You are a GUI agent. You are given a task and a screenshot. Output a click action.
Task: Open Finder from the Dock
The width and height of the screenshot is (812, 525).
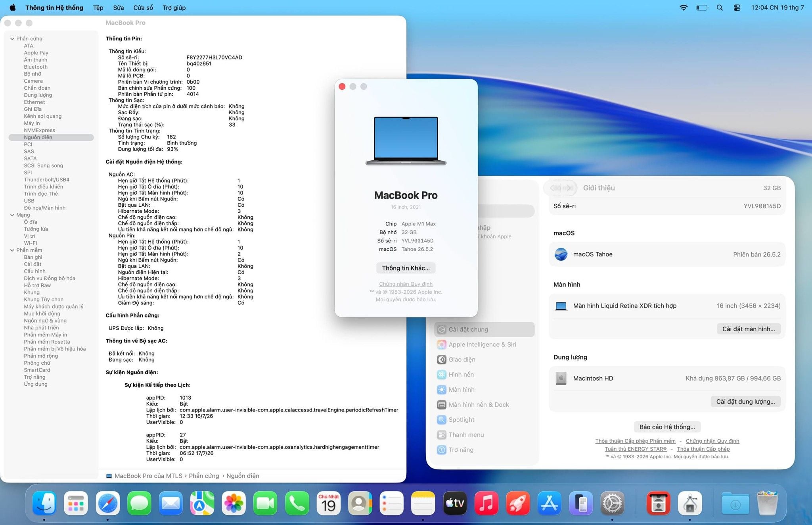[44, 503]
